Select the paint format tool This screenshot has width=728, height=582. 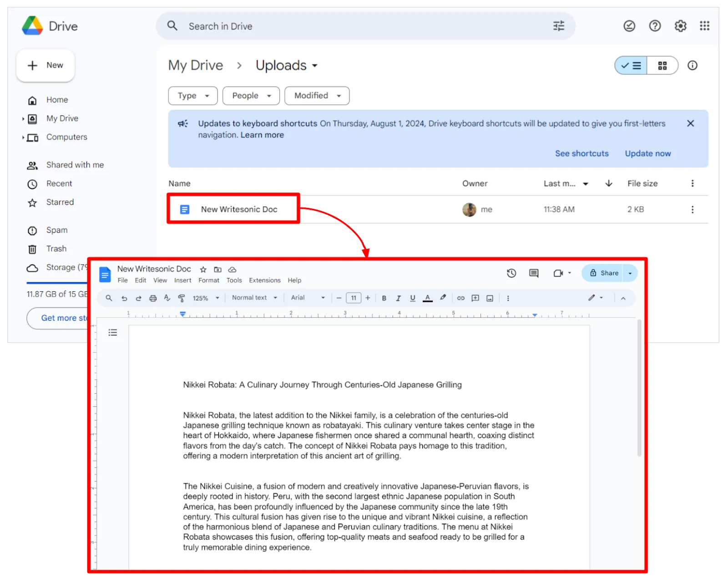[182, 298]
